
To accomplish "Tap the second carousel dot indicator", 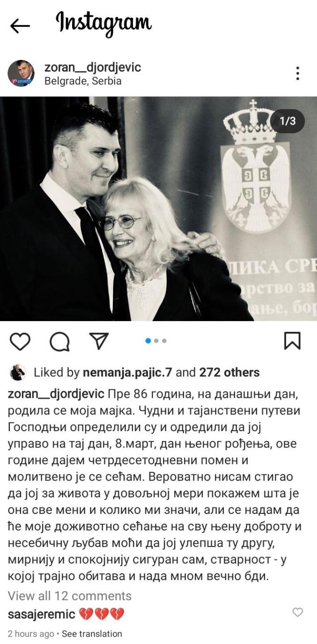I will [156, 341].
